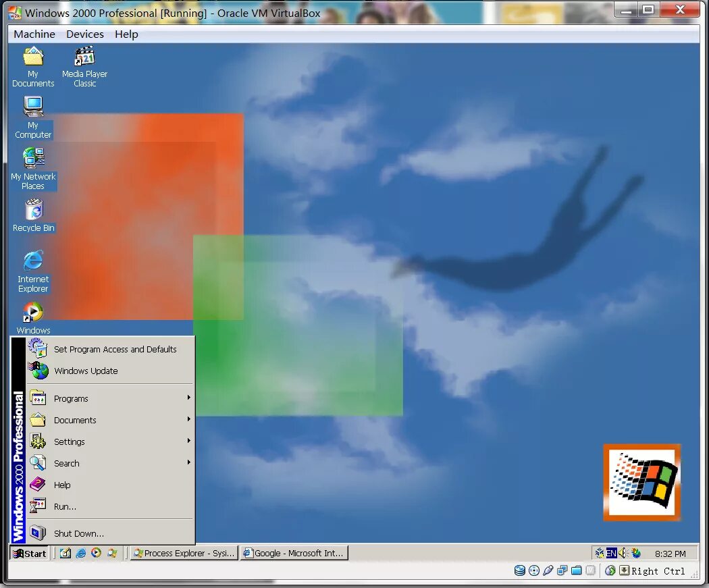Image resolution: width=709 pixels, height=588 pixels.
Task: Click the 8:32 PM taskbar clock
Action: pyautogui.click(x=670, y=554)
